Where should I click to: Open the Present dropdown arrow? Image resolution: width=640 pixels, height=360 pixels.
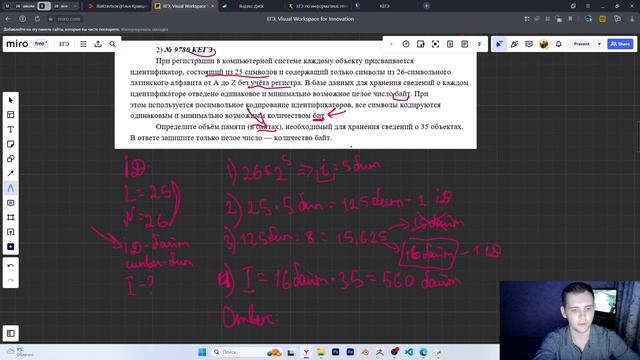point(599,44)
